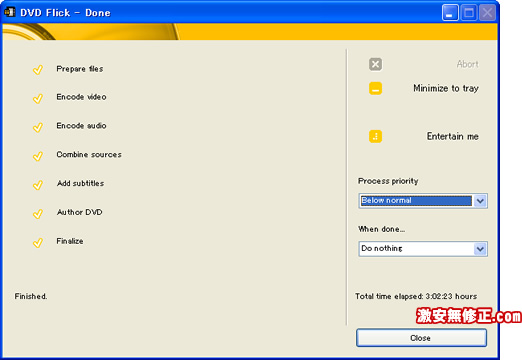Click the Combine sources step text
The height and width of the screenshot is (360, 522).
click(x=89, y=154)
